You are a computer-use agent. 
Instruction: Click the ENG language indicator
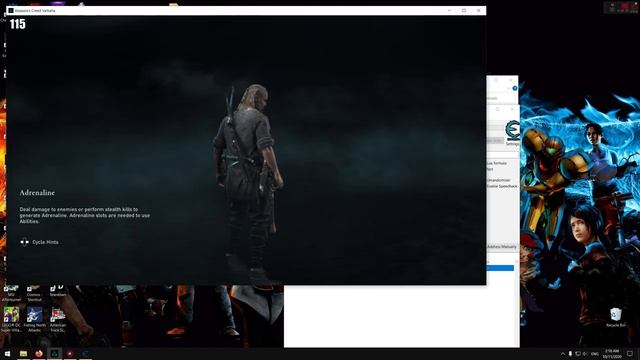(595, 354)
